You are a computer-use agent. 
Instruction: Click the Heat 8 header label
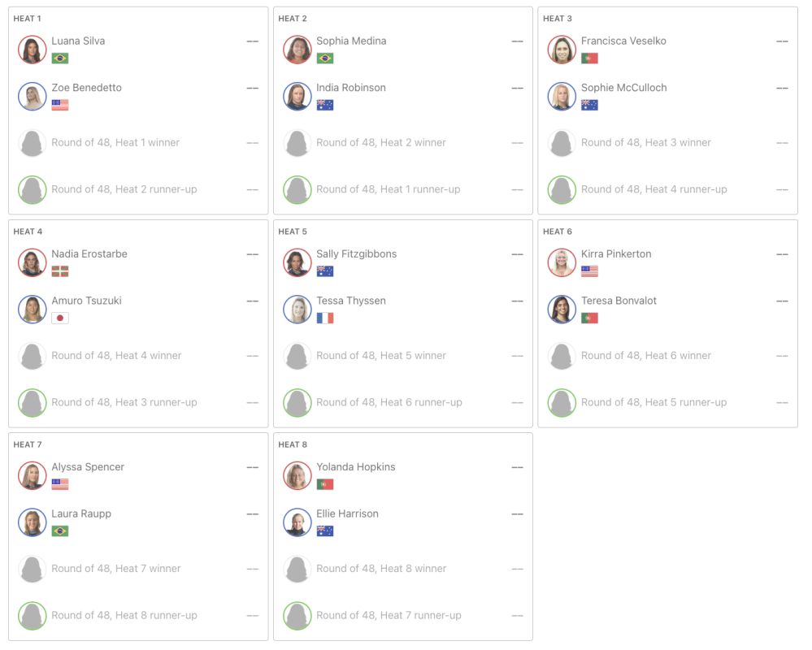click(293, 444)
